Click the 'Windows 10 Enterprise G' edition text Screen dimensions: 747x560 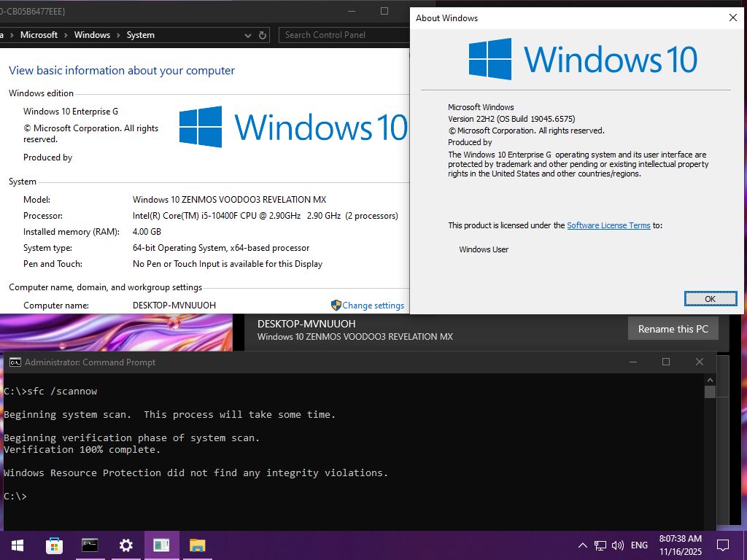click(71, 112)
